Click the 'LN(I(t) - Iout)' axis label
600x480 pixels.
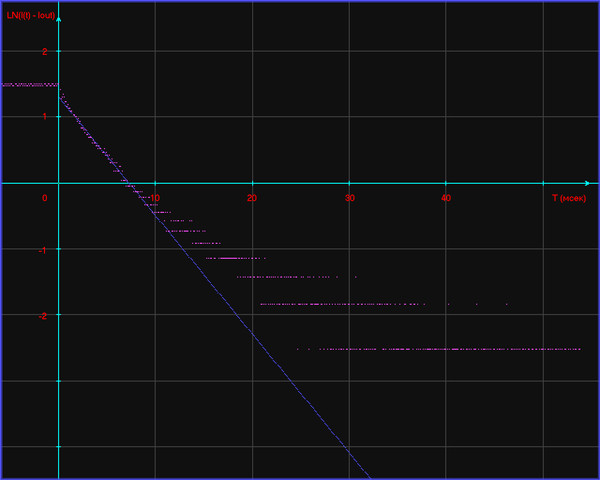click(x=31, y=16)
